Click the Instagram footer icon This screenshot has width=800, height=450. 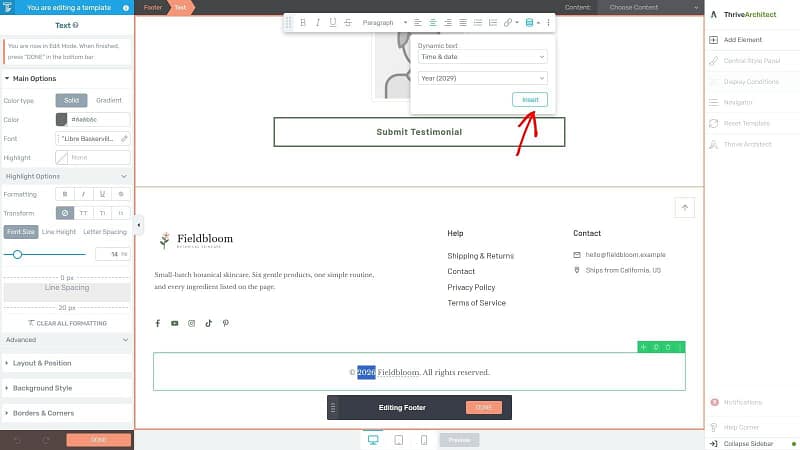(x=191, y=323)
